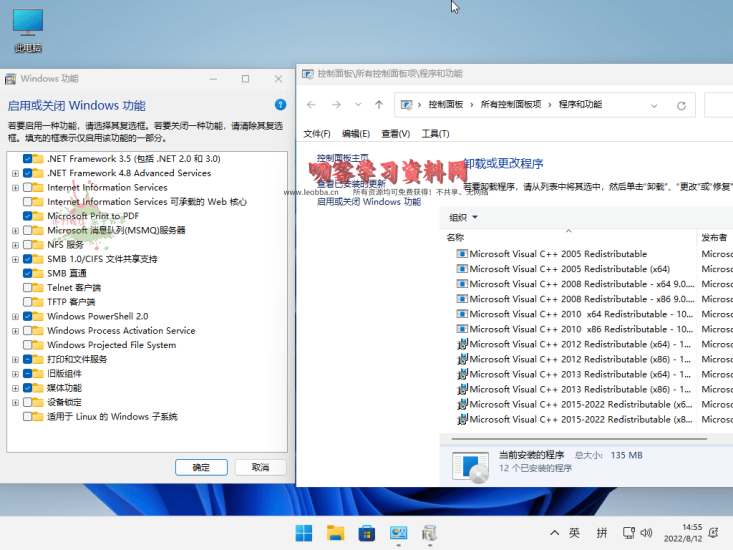This screenshot has width=733, height=550.
Task: Uncheck .NET Framework 3.5 feature
Action: (x=27, y=159)
